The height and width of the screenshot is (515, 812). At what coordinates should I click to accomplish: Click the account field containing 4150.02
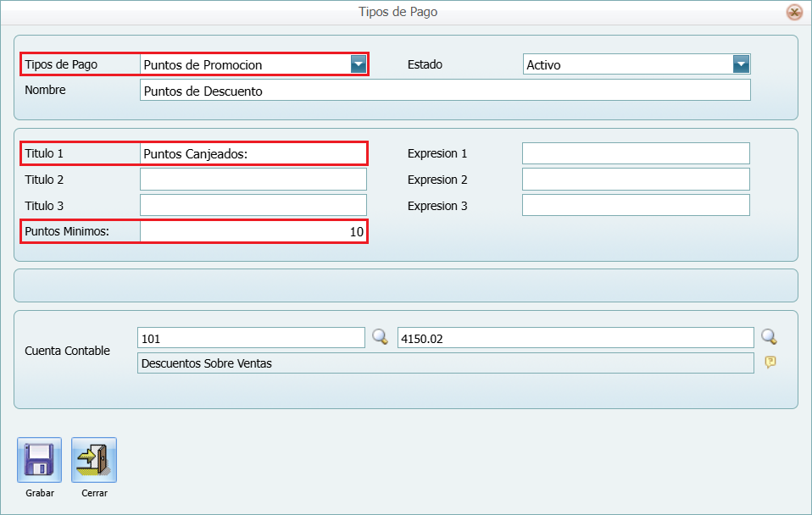click(x=575, y=338)
